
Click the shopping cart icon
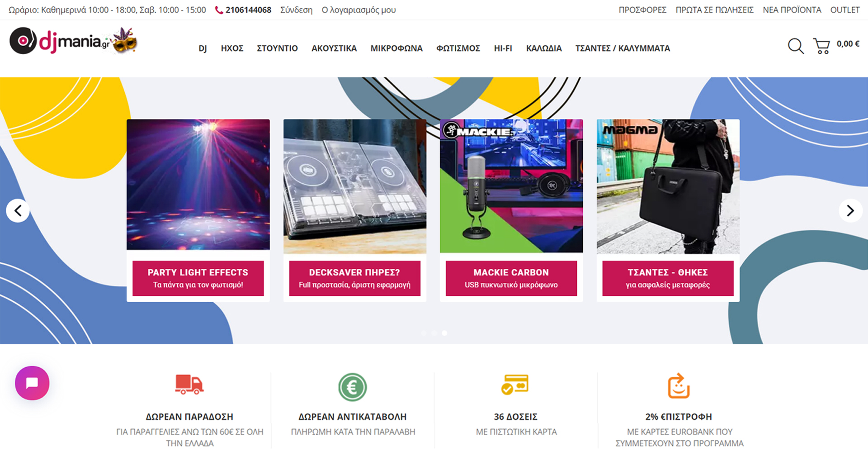pos(822,45)
